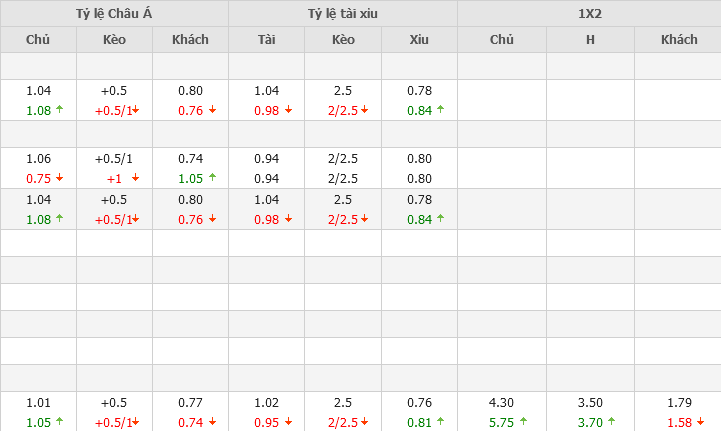Click red down arrow next to +1 handicap

tap(135, 178)
